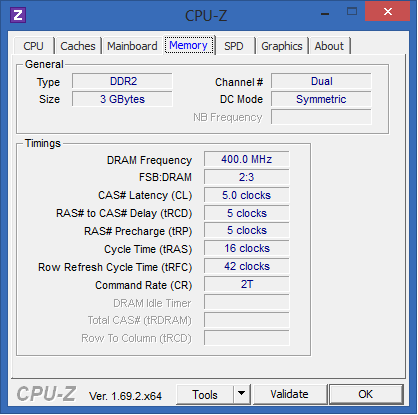Viewport: 418px width, 415px height.
Task: Show the Graphics tab
Action: tap(282, 46)
